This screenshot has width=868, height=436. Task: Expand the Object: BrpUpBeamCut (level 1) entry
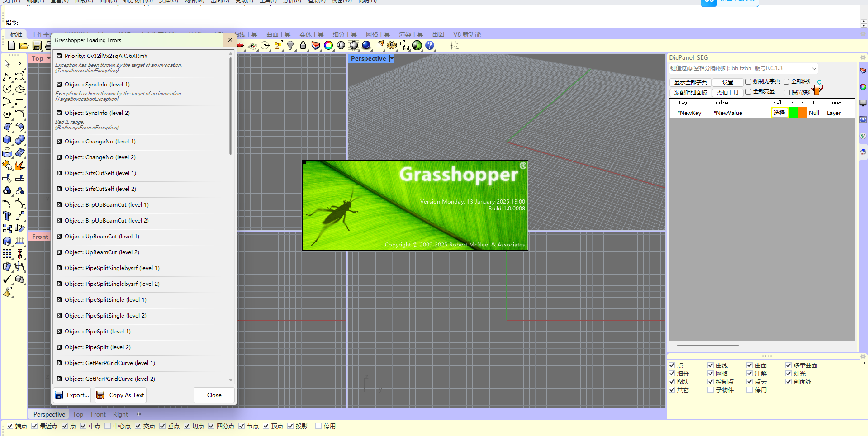[59, 205]
